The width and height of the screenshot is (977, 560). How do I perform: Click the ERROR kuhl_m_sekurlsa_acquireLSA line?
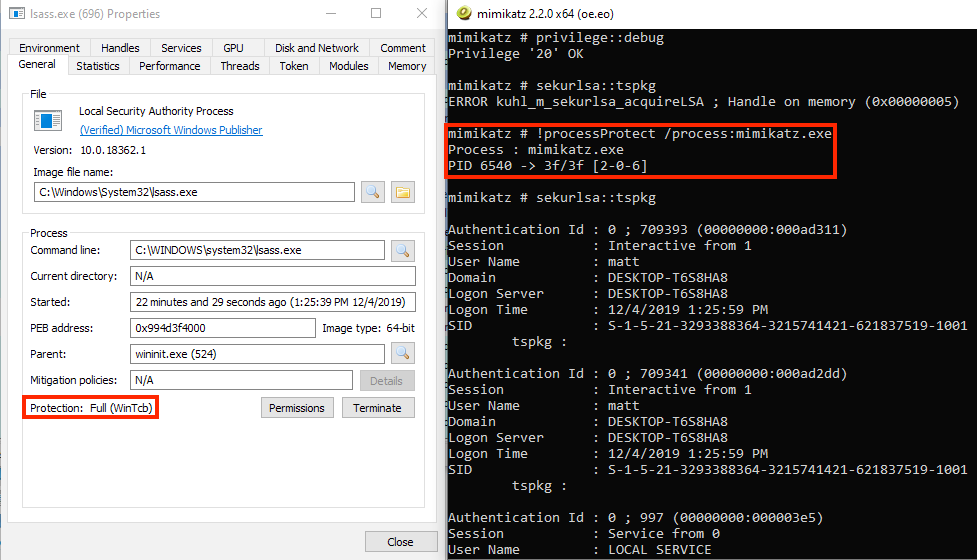(703, 102)
